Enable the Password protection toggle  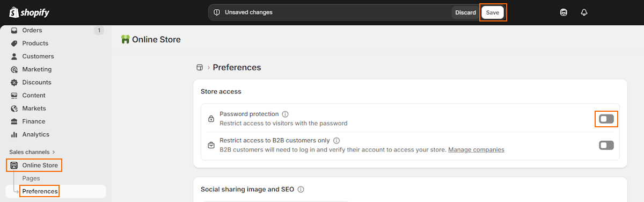(606, 119)
